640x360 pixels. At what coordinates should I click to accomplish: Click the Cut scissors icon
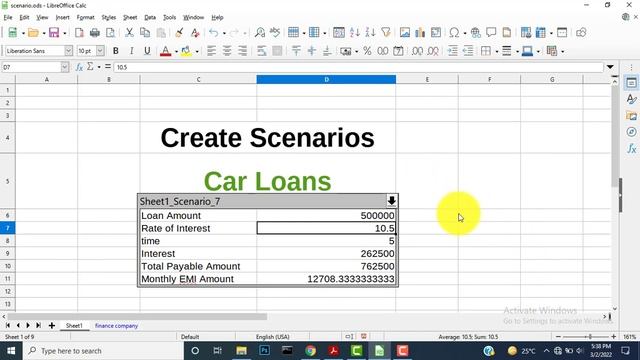(129, 33)
